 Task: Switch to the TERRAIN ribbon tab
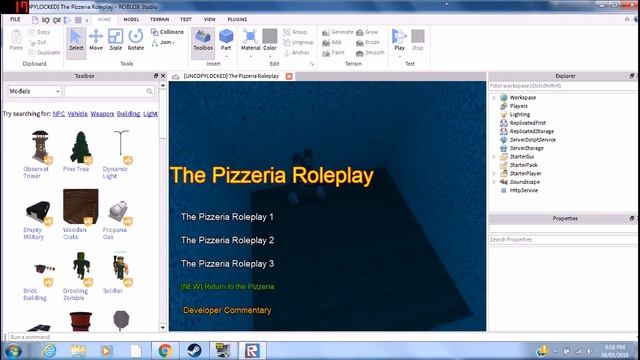[159, 19]
